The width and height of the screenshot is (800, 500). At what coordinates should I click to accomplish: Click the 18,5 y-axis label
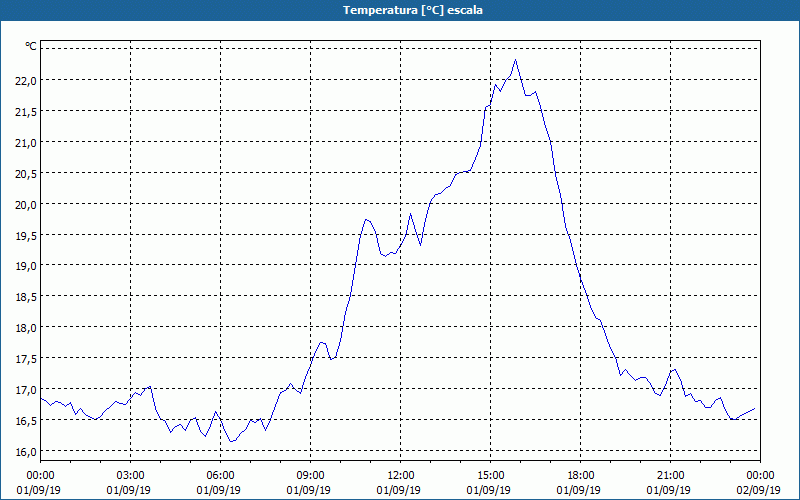26,297
